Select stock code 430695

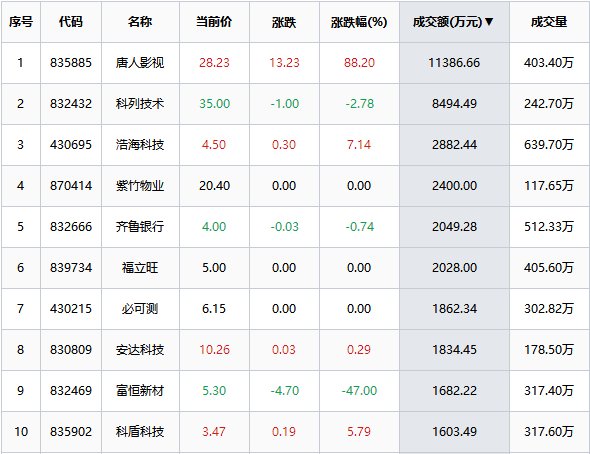click(x=71, y=144)
